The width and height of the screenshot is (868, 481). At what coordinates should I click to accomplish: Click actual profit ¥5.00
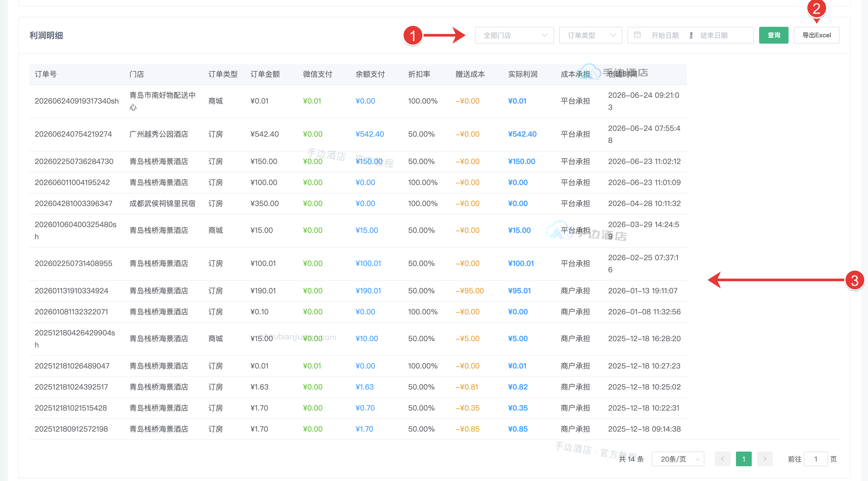tap(518, 339)
